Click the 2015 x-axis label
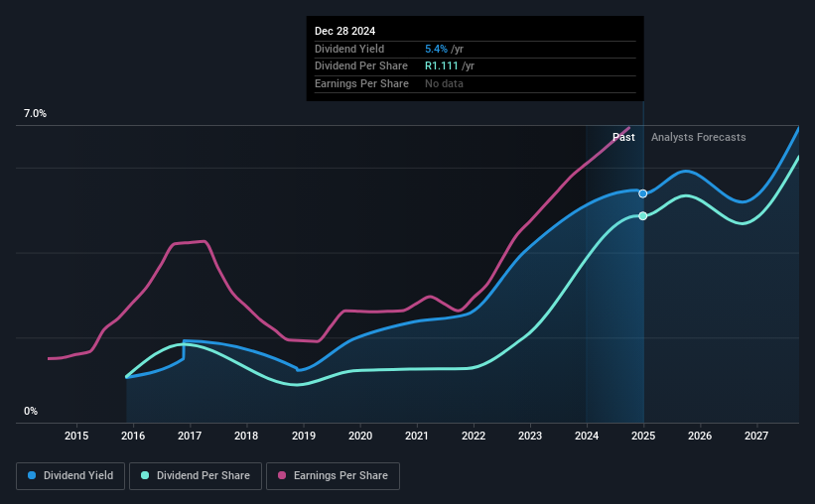This screenshot has height=504, width=815. (76, 436)
